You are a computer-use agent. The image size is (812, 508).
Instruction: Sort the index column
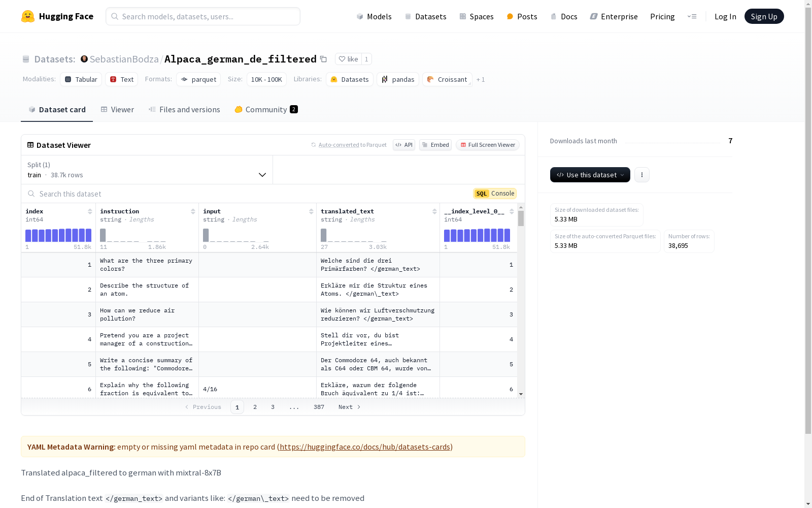point(90,211)
